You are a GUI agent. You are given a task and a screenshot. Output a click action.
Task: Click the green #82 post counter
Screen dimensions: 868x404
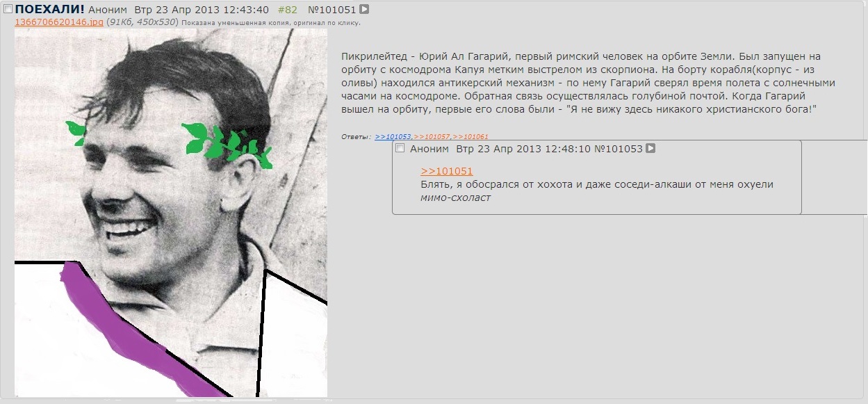click(288, 9)
